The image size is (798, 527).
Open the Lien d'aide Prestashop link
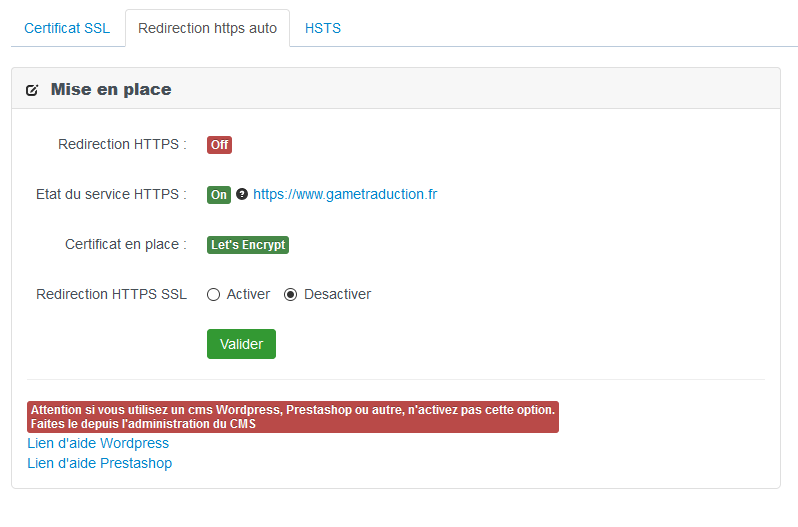point(99,463)
